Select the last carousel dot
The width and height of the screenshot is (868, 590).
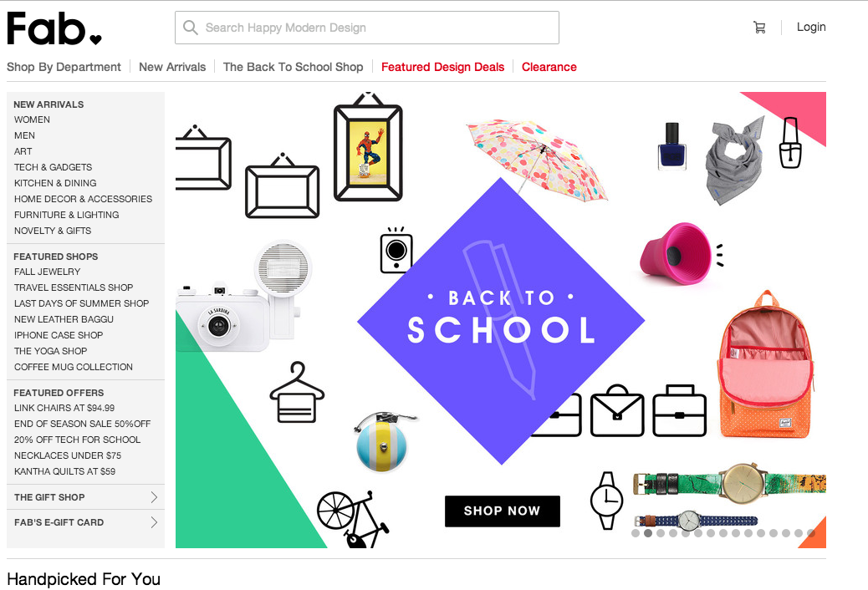[811, 533]
